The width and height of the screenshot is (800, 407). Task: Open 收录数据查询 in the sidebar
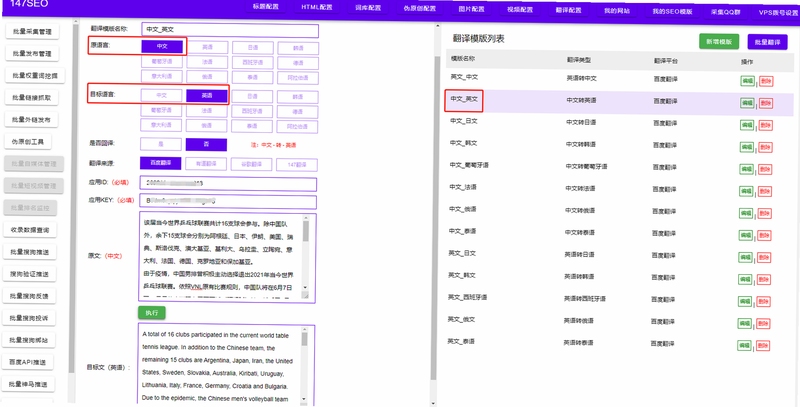click(x=30, y=230)
